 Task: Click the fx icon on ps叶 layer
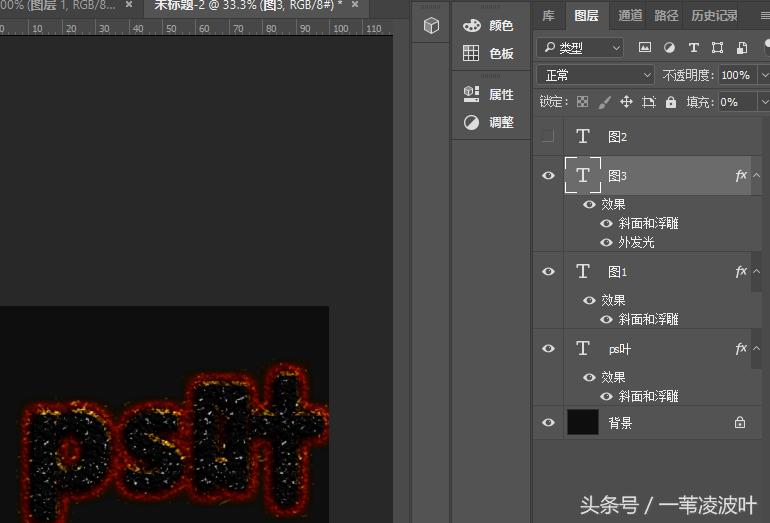pyautogui.click(x=741, y=348)
